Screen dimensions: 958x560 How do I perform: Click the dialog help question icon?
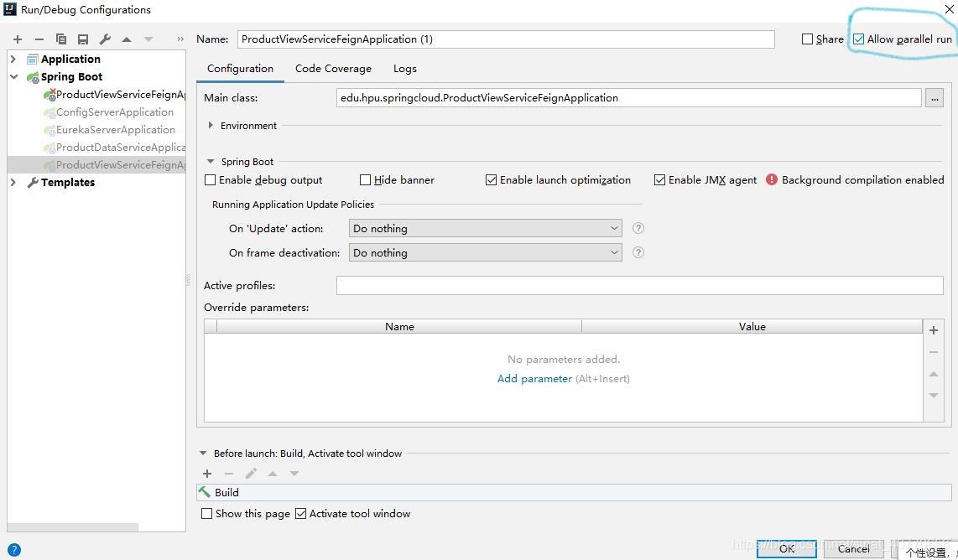(x=13, y=550)
